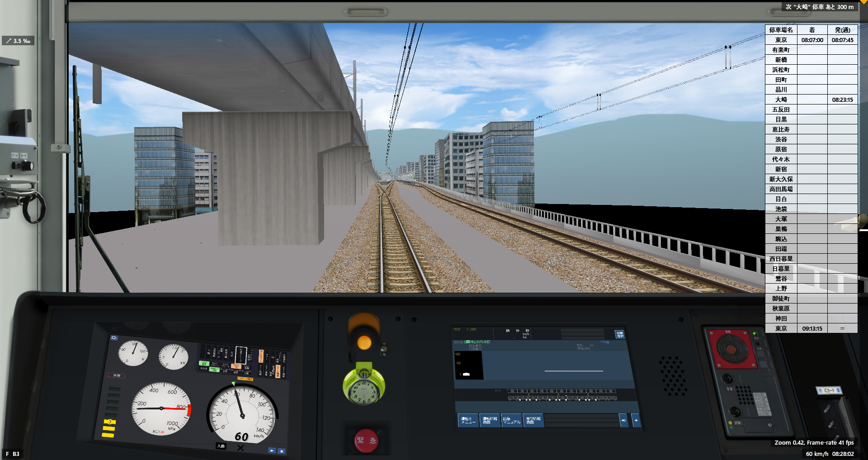Show the 車両情報画面 display
The image size is (868, 460).
coord(533,420)
